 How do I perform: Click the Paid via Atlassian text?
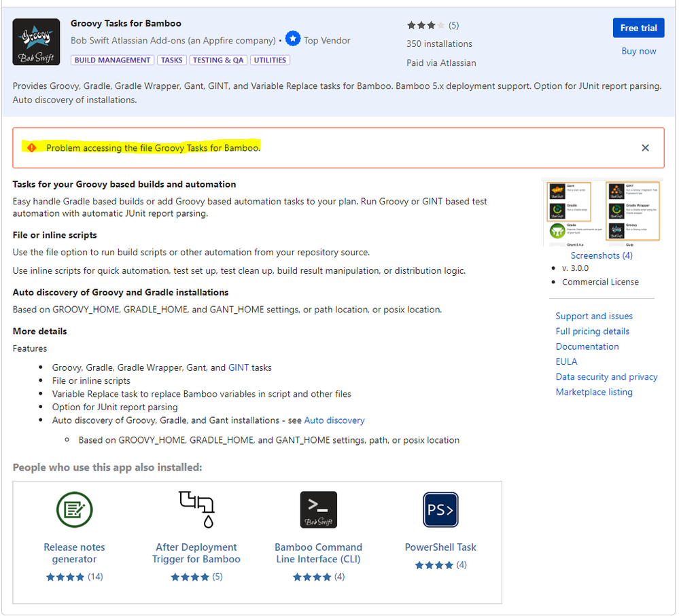coord(441,62)
